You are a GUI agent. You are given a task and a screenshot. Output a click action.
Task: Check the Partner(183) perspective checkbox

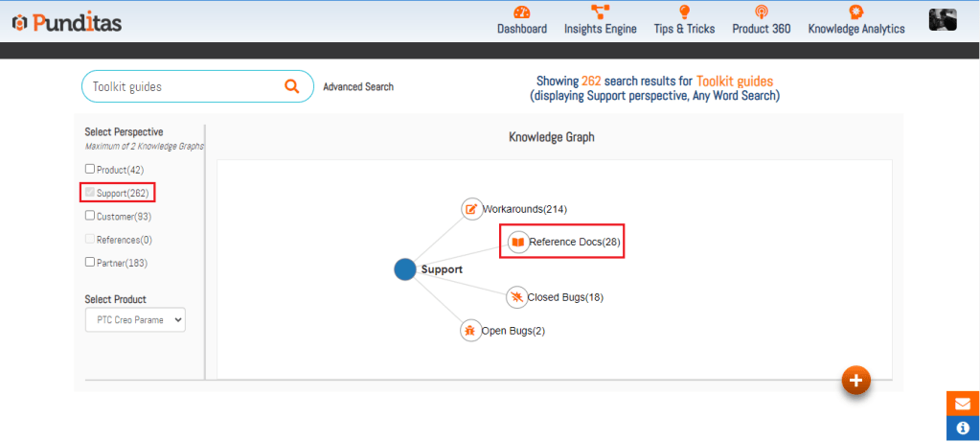[90, 262]
